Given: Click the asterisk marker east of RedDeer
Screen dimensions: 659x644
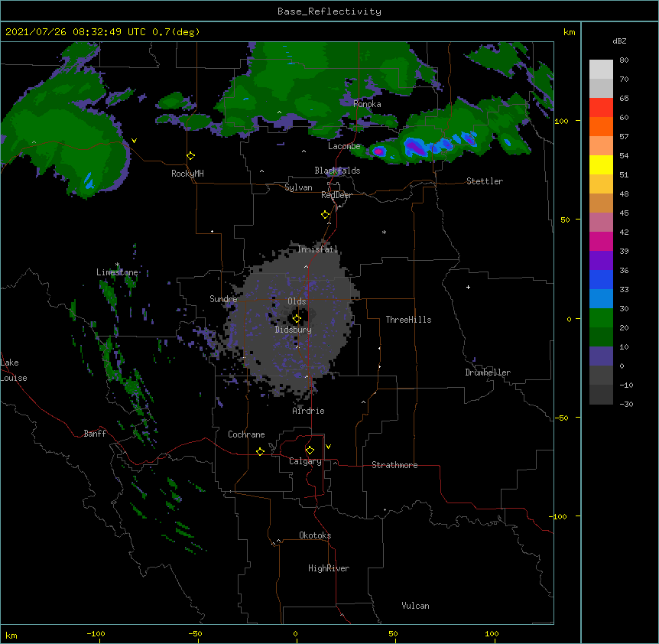Looking at the screenshot, I should pos(384,233).
